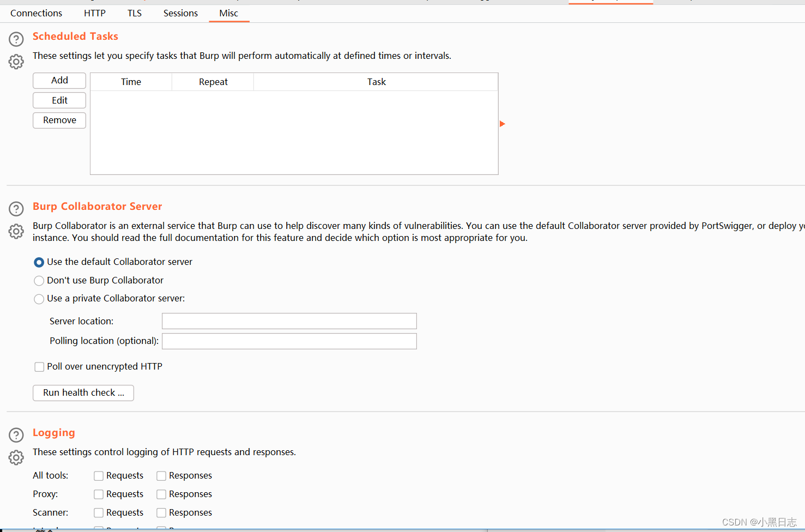Screen dimensions: 805x532
Task: Click the orange arrow beside the task table
Action: 503,124
